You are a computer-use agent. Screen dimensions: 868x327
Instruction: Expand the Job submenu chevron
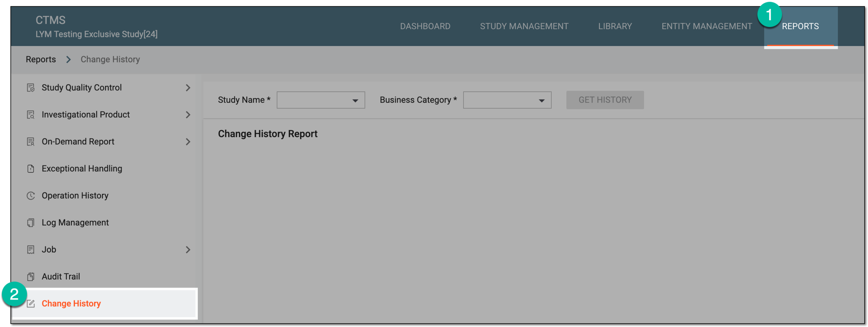coord(188,250)
